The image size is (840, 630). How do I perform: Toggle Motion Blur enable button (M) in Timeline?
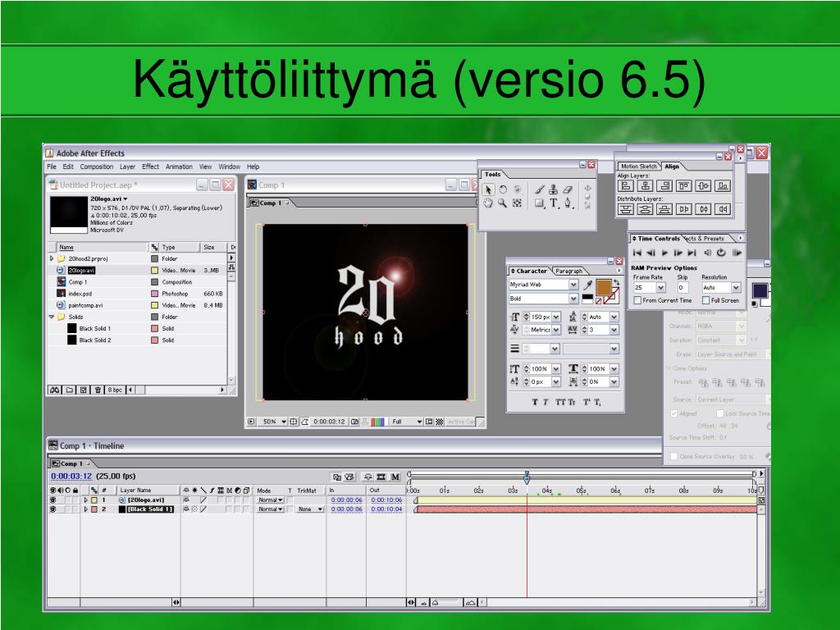(x=395, y=477)
